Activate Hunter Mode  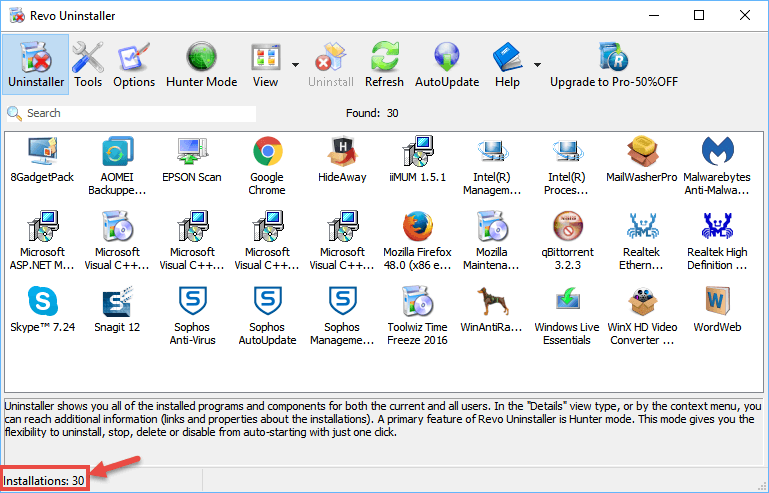tap(202, 64)
